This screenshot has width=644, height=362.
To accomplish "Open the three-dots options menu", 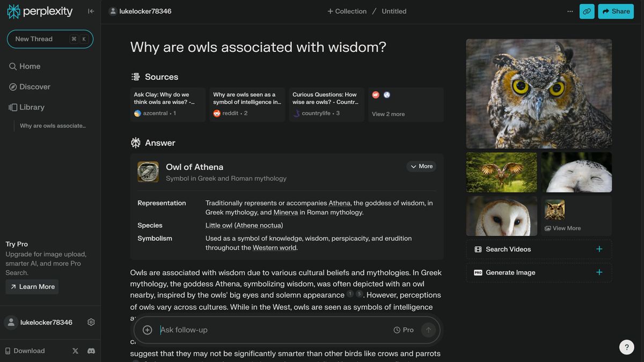I will (570, 11).
